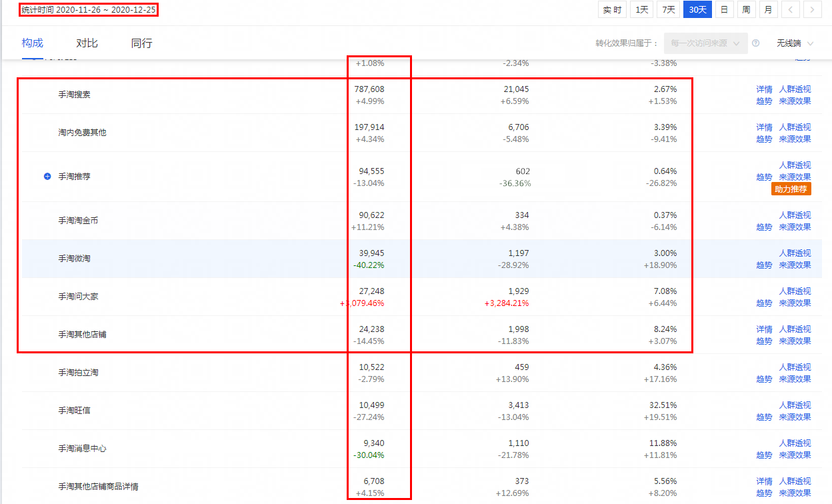Open 来源效果 for 手淘消息中心
This screenshot has height=504, width=832.
(795, 455)
